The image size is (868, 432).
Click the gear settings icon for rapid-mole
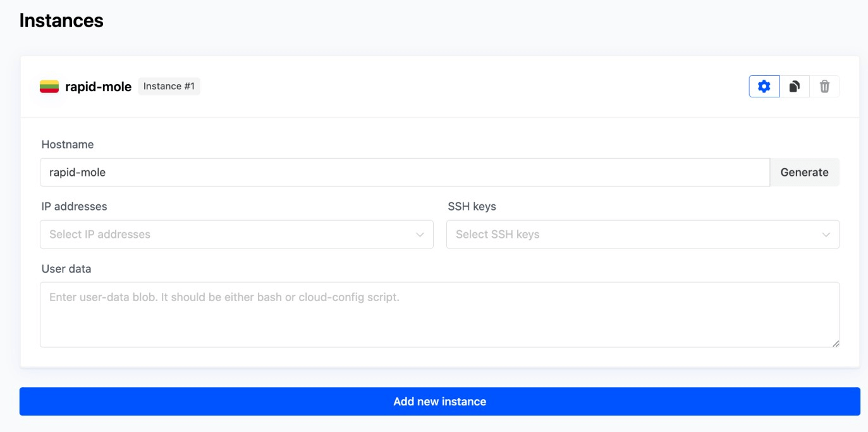click(764, 87)
